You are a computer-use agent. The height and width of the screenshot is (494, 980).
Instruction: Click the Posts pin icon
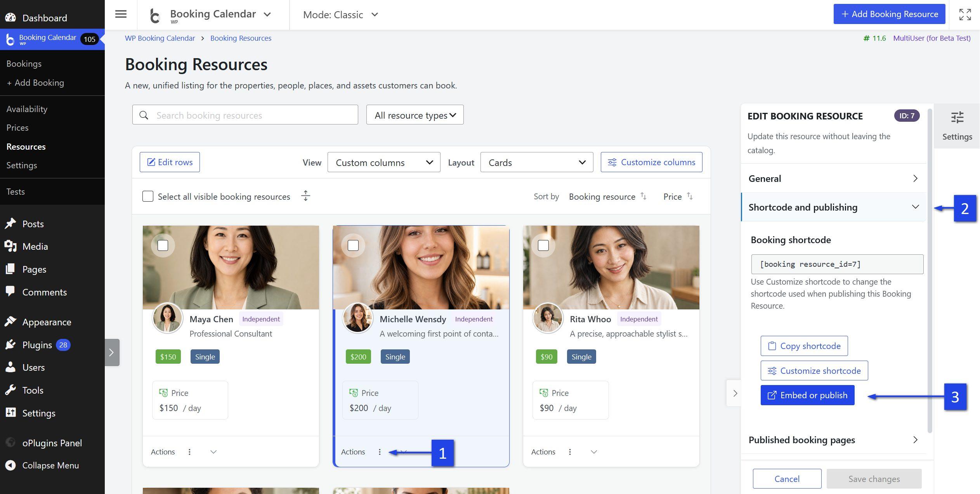pos(10,223)
